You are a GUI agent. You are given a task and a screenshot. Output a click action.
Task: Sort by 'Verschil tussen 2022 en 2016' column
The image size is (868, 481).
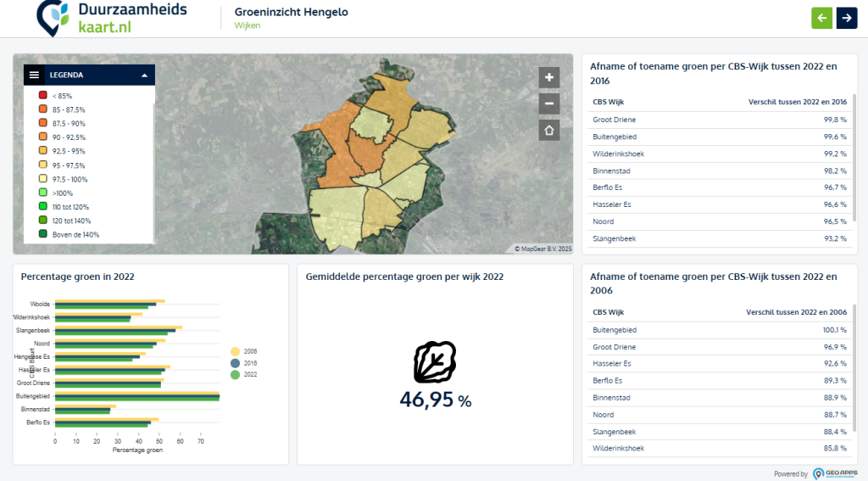pyautogui.click(x=797, y=102)
